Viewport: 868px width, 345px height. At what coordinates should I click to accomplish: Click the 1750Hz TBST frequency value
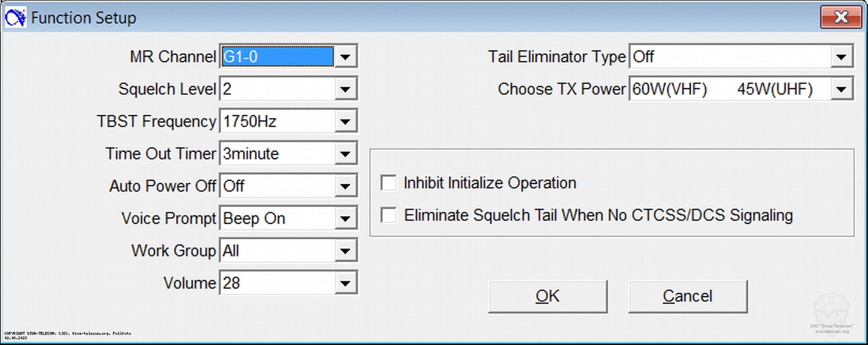point(277,121)
